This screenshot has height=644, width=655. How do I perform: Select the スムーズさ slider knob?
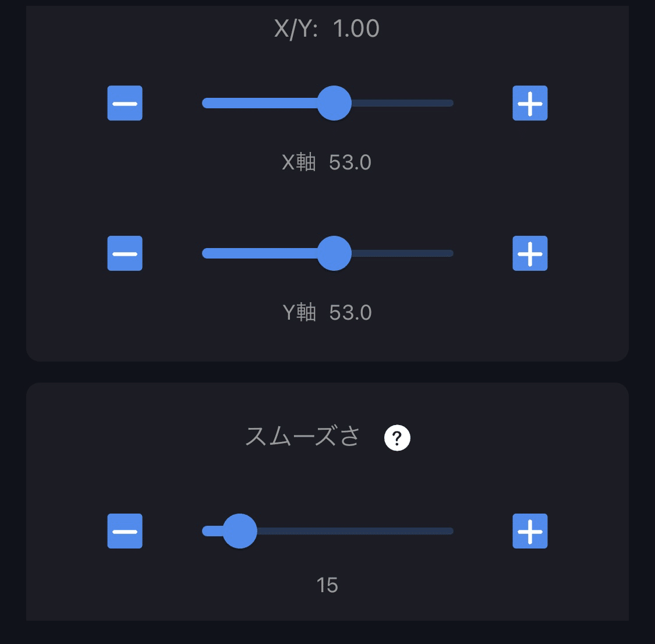240,530
